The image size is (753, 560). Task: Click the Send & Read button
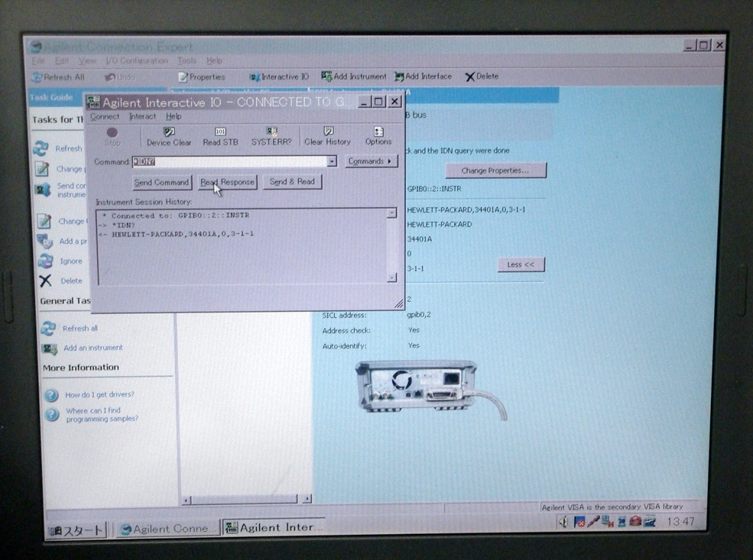pyautogui.click(x=292, y=181)
